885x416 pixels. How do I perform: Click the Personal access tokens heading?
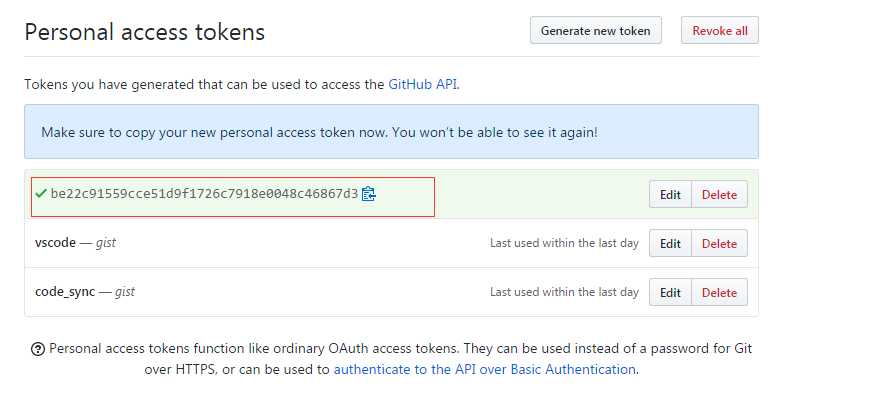click(x=144, y=32)
